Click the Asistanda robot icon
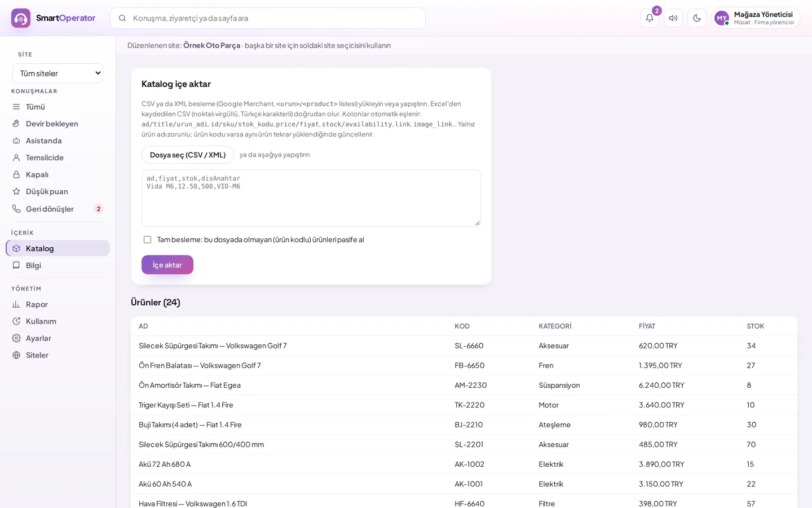812x508 pixels. click(16, 141)
